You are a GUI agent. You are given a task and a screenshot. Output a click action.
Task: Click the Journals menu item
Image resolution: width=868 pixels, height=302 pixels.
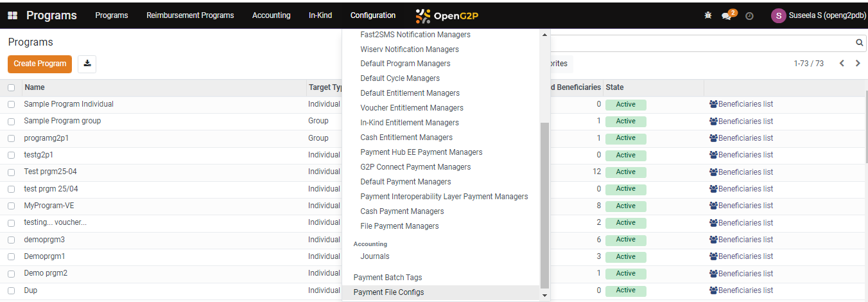[375, 256]
